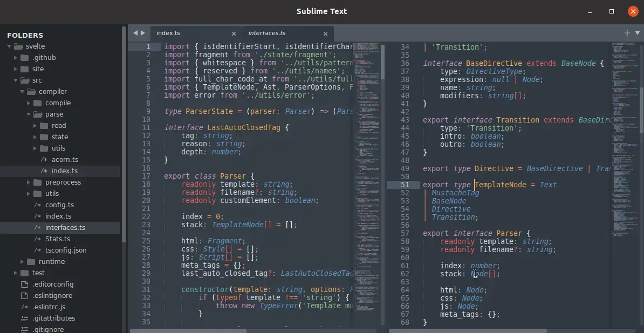The height and width of the screenshot is (333, 644).
Task: Open Stats.ts from the sidebar
Action: pyautogui.click(x=58, y=239)
